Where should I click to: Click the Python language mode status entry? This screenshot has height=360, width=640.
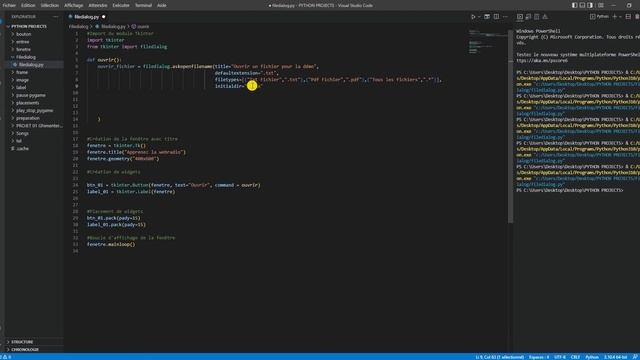point(592,357)
